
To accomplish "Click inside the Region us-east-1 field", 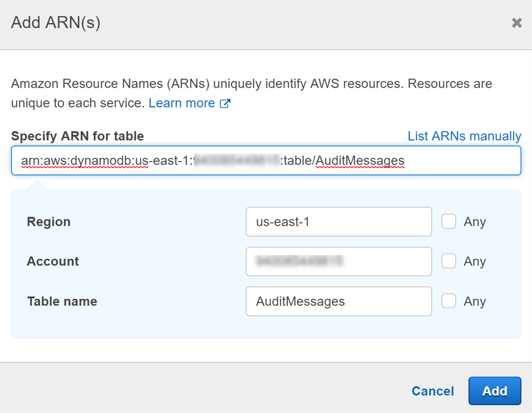I will pos(338,221).
